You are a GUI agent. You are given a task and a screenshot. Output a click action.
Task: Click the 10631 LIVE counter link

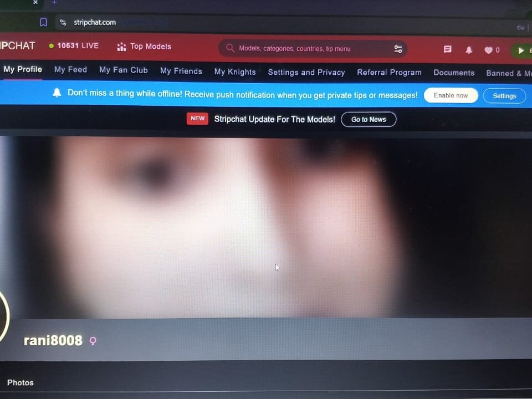[x=74, y=46]
